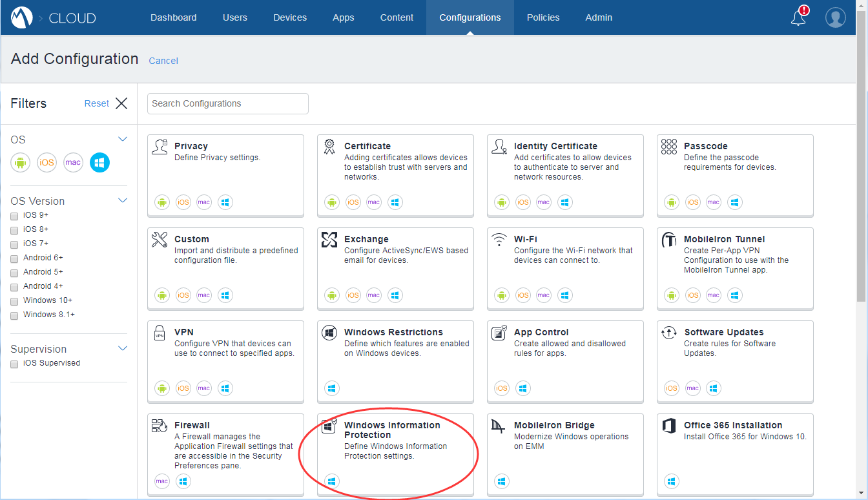Collapse the Supervision filter section
Image resolution: width=868 pixels, height=500 pixels.
tap(123, 348)
